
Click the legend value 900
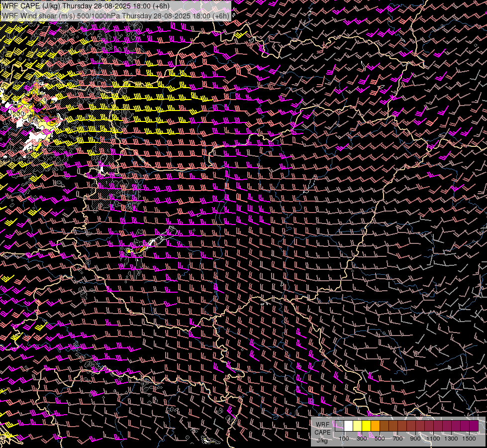coord(415,439)
